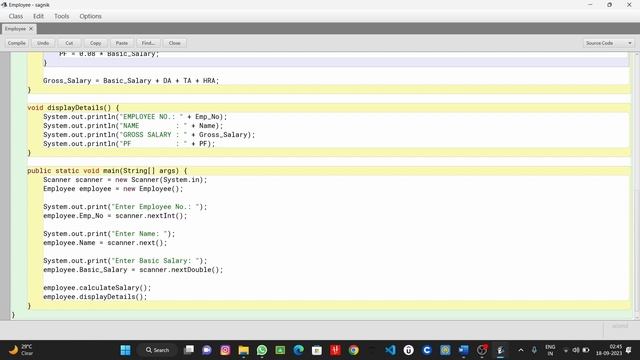Open Task View on the taskbar
640x360 pixels.
pyautogui.click(x=189, y=350)
